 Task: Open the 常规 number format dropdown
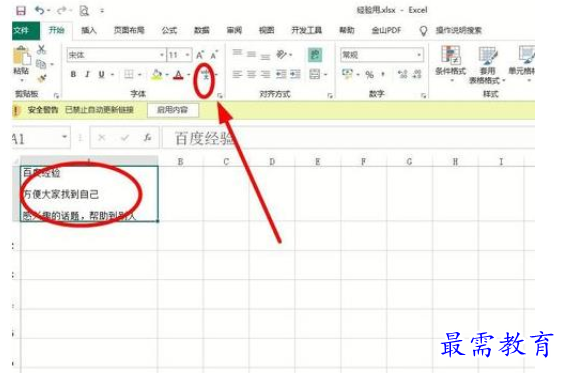pos(419,55)
